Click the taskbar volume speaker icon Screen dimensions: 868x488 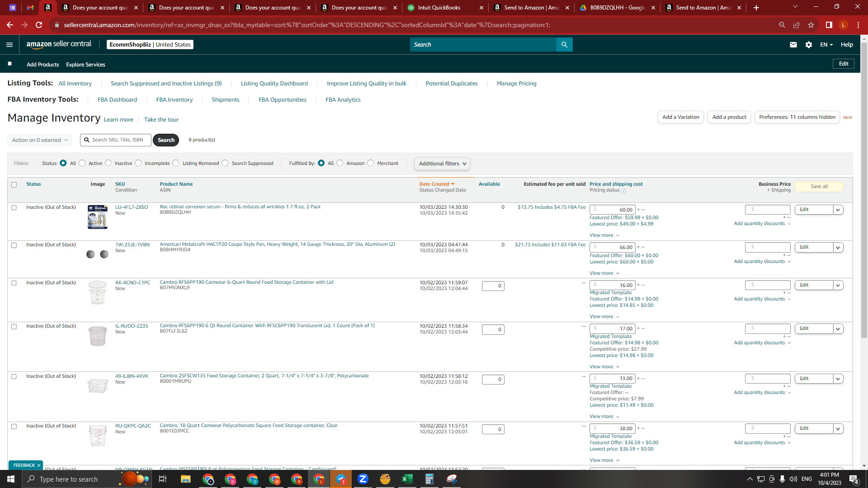point(793,479)
